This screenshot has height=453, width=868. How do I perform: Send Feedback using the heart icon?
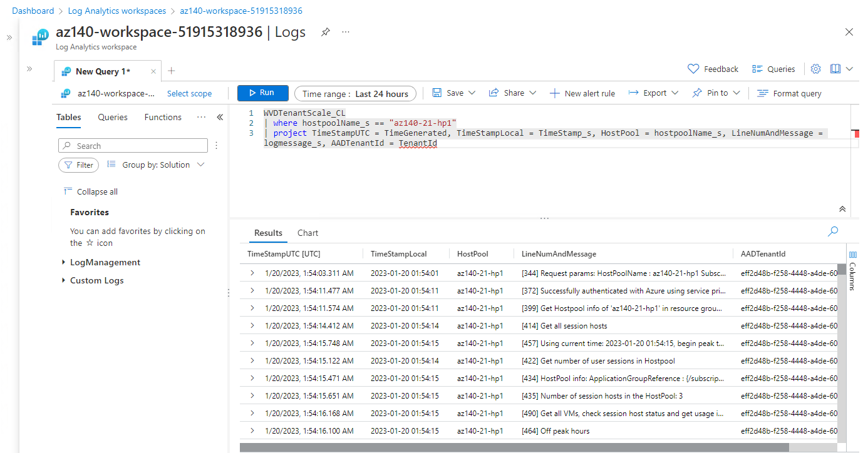(x=713, y=69)
